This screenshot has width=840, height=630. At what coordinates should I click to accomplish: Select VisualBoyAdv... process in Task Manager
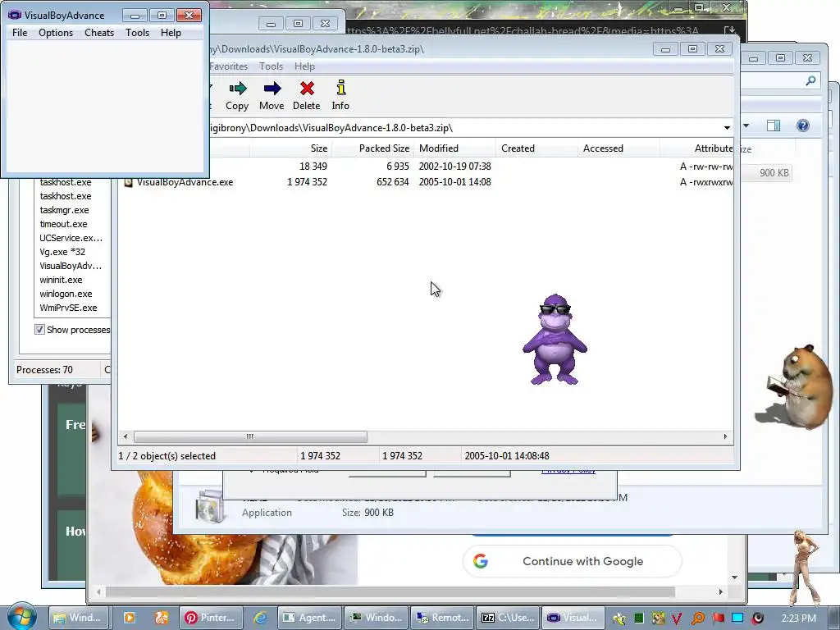click(71, 266)
